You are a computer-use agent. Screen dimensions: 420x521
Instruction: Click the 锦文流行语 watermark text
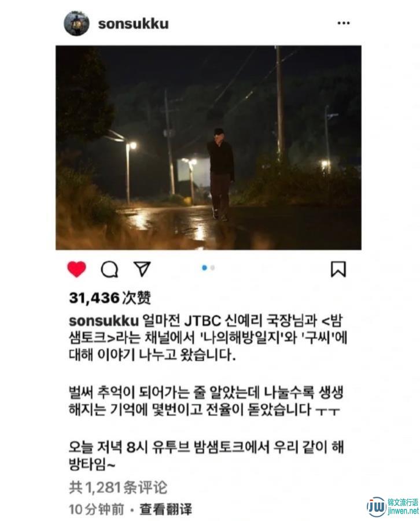point(403,502)
